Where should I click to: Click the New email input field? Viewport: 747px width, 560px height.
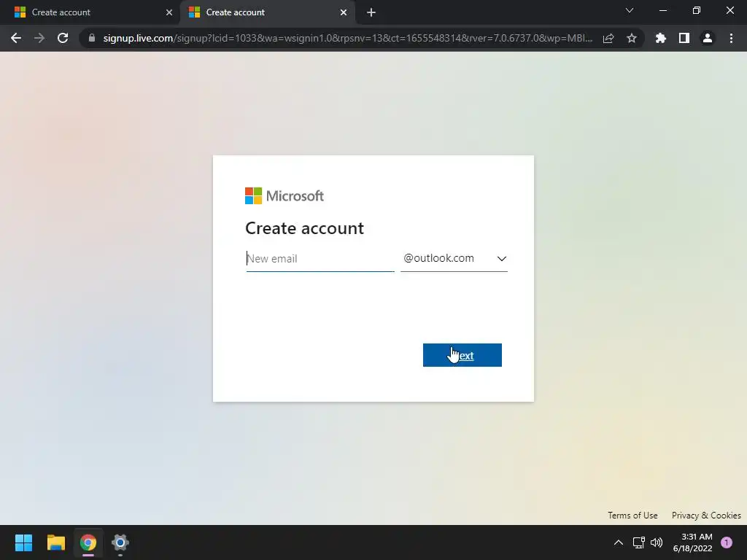click(x=320, y=259)
